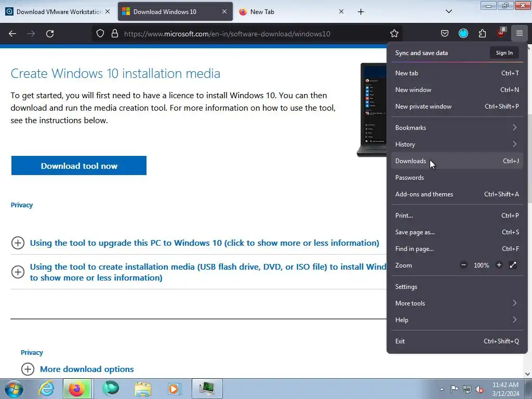This screenshot has width=532, height=399.
Task: Select Exit to quit Firefox
Action: 457,341
